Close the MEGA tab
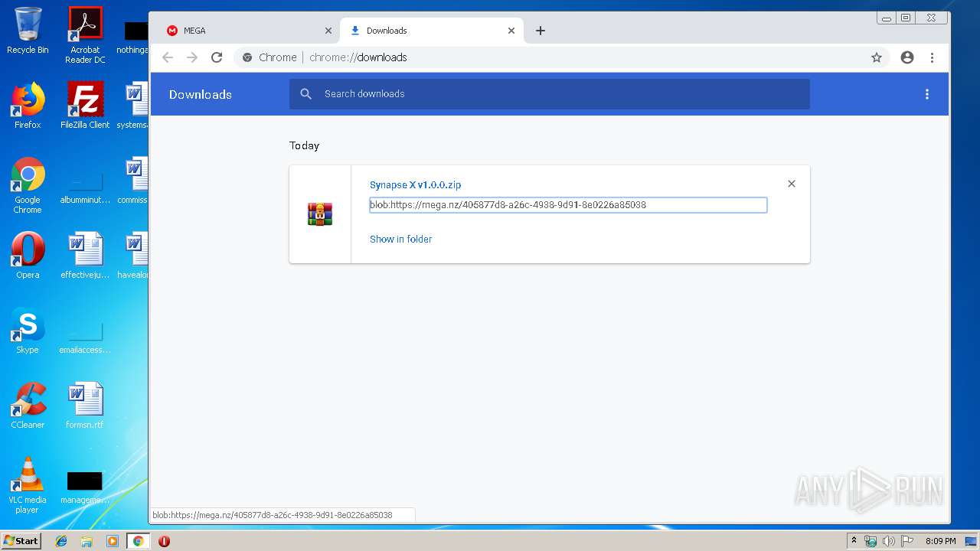 tap(328, 31)
